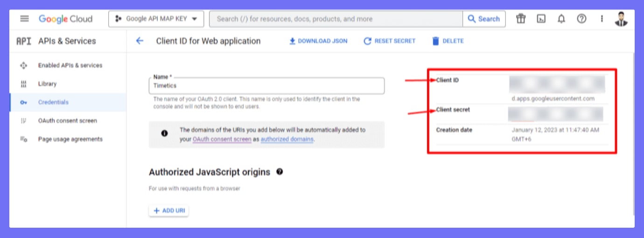Click RESET SECRET
The image size is (644, 238).
[390, 41]
